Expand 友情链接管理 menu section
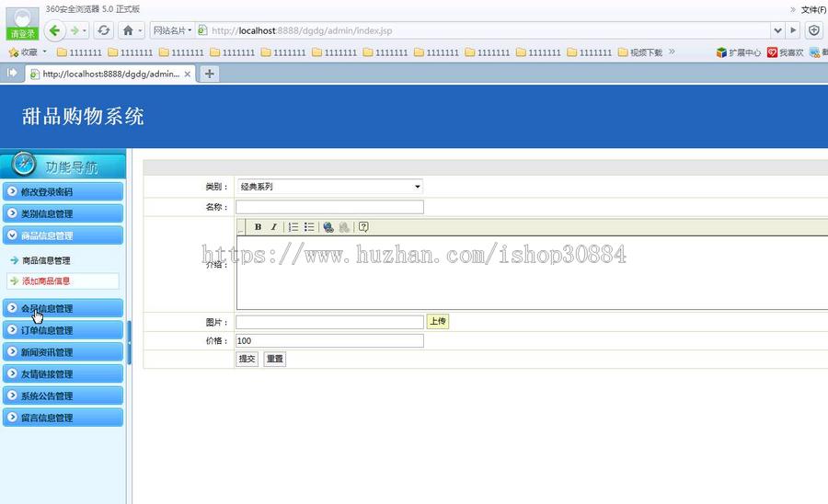 click(63, 374)
